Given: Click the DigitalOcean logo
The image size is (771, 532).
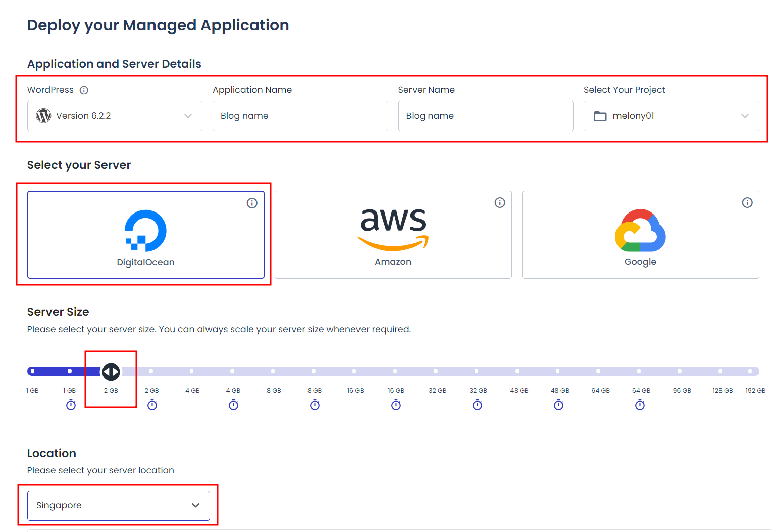Looking at the screenshot, I should [145, 231].
